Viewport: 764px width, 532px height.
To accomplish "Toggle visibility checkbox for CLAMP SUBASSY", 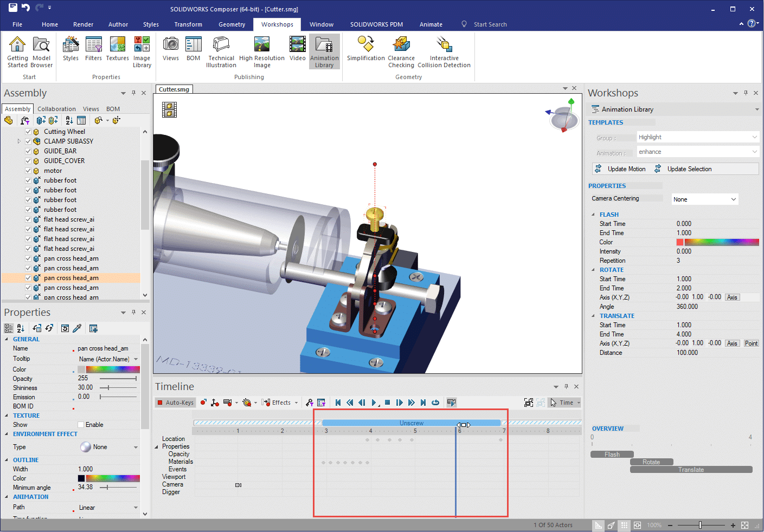I will tap(28, 141).
